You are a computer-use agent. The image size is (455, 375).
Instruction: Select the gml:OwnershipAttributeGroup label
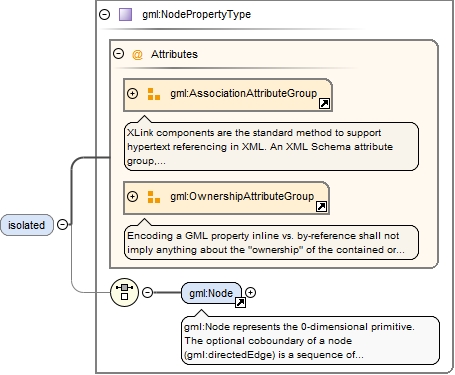[242, 196]
